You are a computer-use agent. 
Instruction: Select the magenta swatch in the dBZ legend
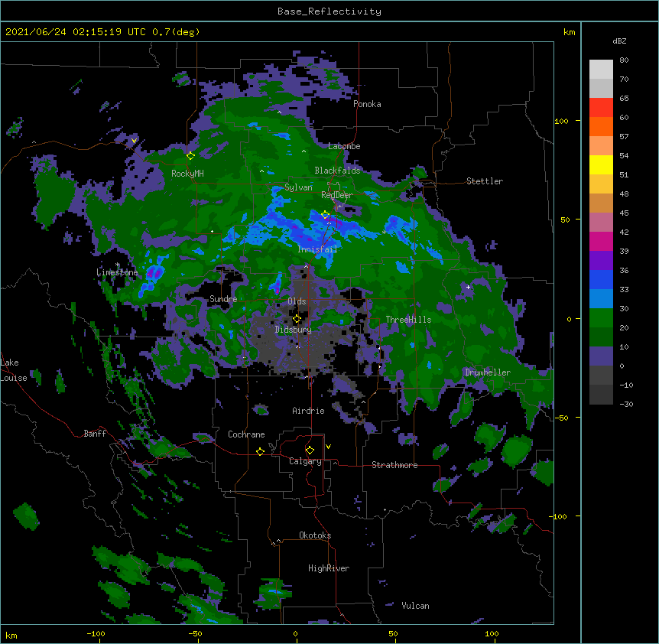(601, 241)
